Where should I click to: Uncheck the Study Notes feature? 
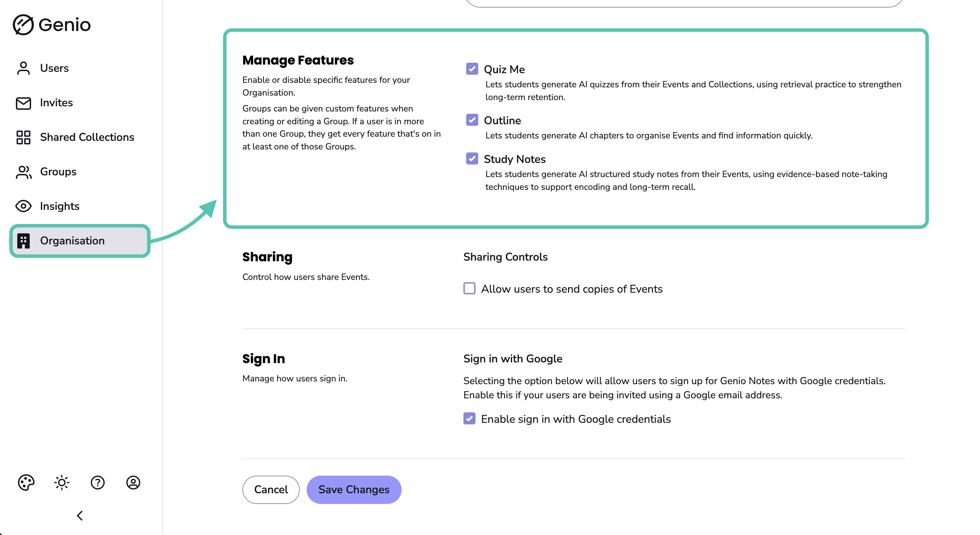(x=472, y=158)
